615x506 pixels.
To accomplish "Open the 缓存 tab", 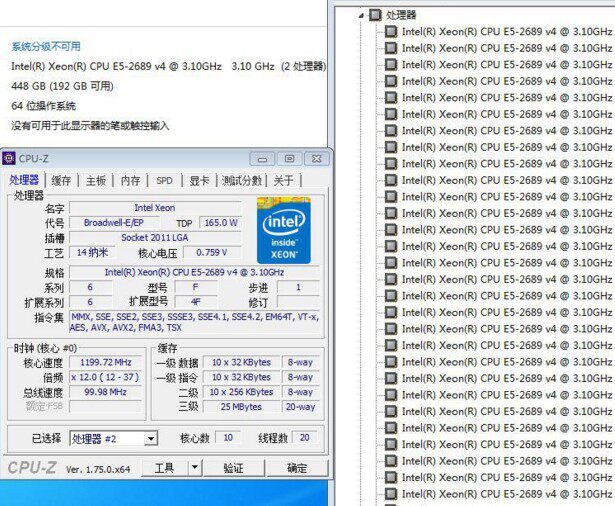I will [61, 181].
